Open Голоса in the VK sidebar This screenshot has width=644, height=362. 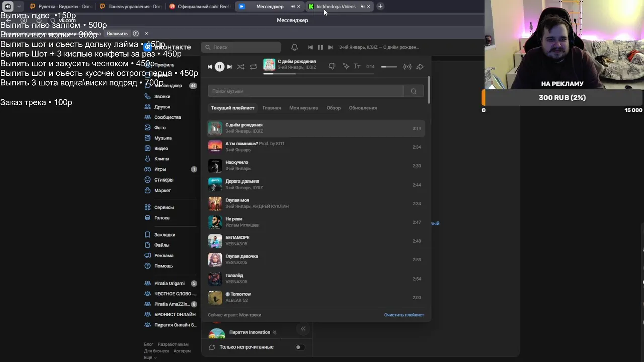(x=162, y=218)
